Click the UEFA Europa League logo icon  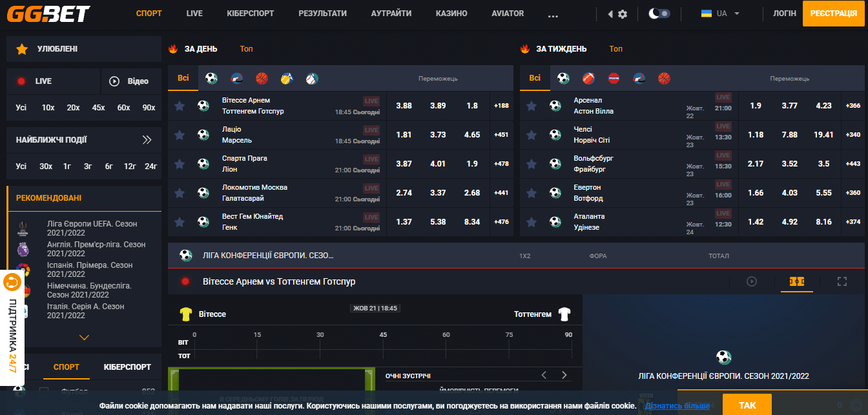click(x=23, y=228)
